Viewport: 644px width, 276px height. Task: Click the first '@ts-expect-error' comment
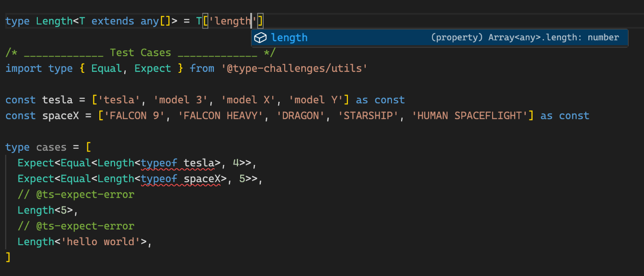pyautogui.click(x=76, y=194)
